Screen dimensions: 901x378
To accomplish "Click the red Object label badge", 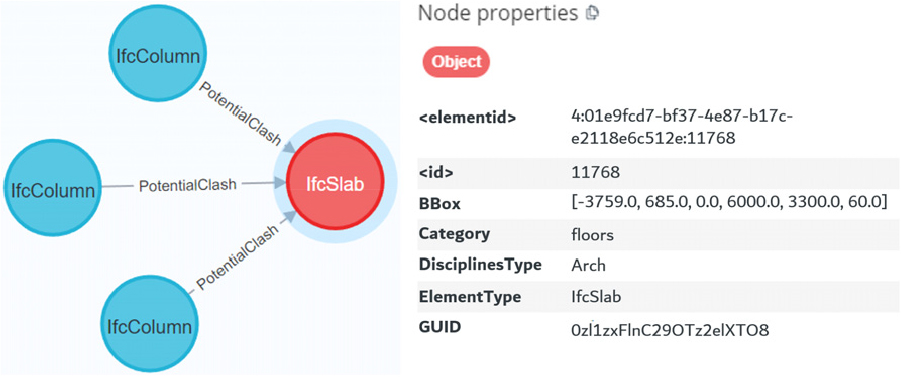I will coord(456,62).
